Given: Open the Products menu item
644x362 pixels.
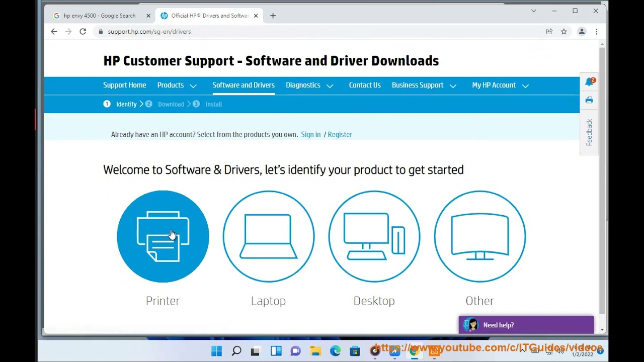Looking at the screenshot, I should pyautogui.click(x=171, y=85).
